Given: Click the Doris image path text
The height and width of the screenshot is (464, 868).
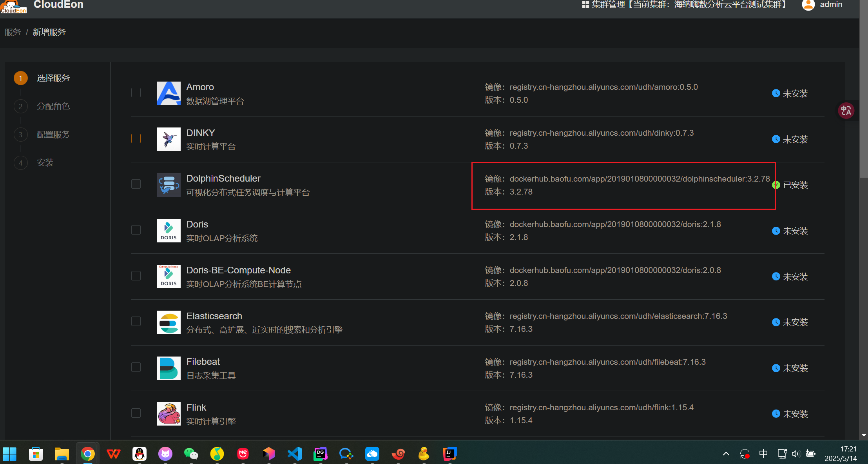Looking at the screenshot, I should coord(615,224).
